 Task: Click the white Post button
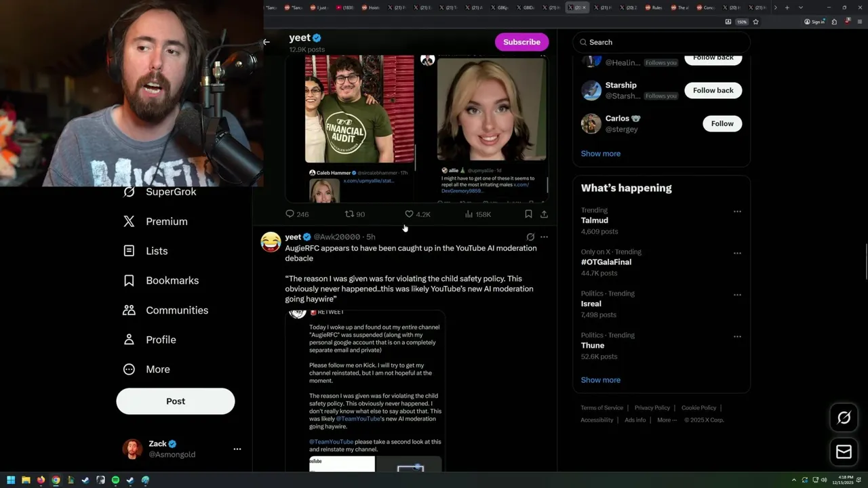(176, 401)
